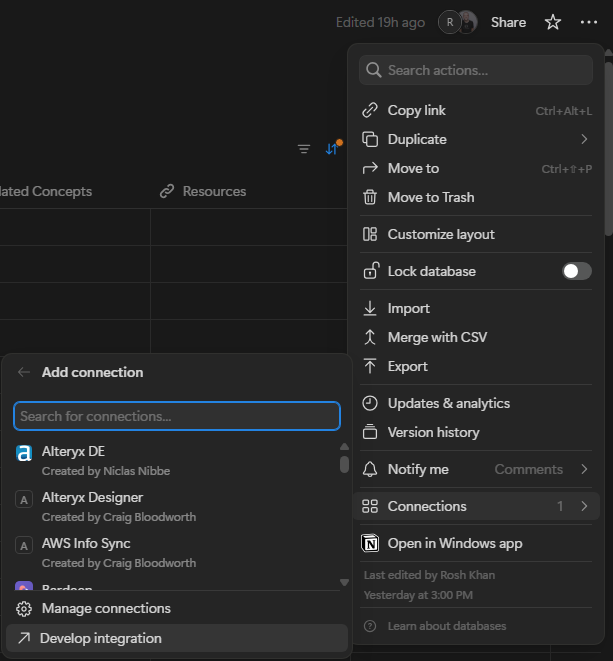Click the Copy link chain icon
The width and height of the screenshot is (613, 661).
tap(370, 110)
